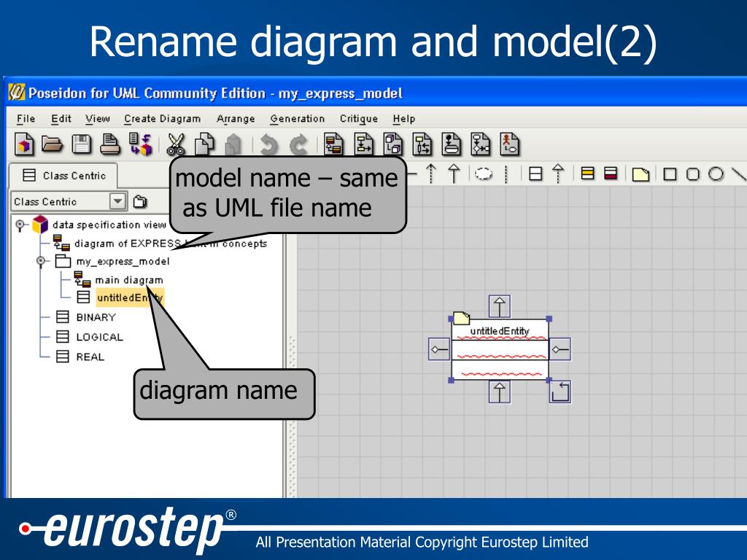Click the untitledEntity name on the canvas
Screen dimensions: 747x560
(500, 331)
